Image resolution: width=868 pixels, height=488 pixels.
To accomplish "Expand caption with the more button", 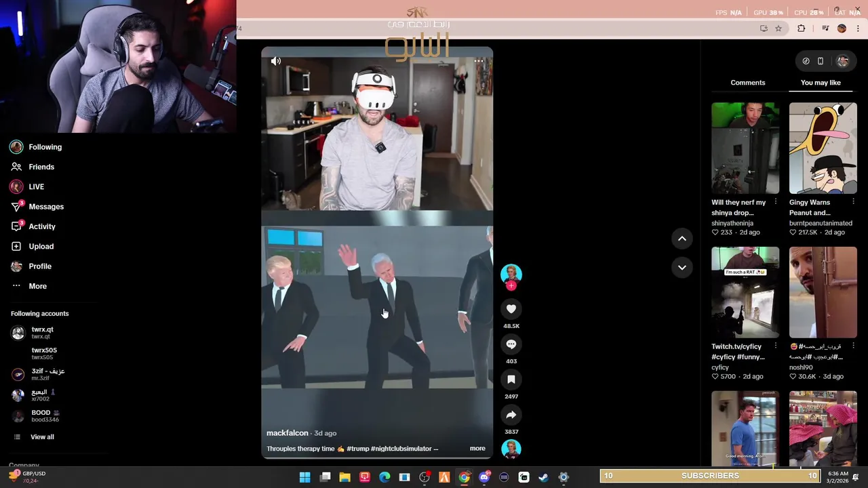I will pyautogui.click(x=477, y=449).
